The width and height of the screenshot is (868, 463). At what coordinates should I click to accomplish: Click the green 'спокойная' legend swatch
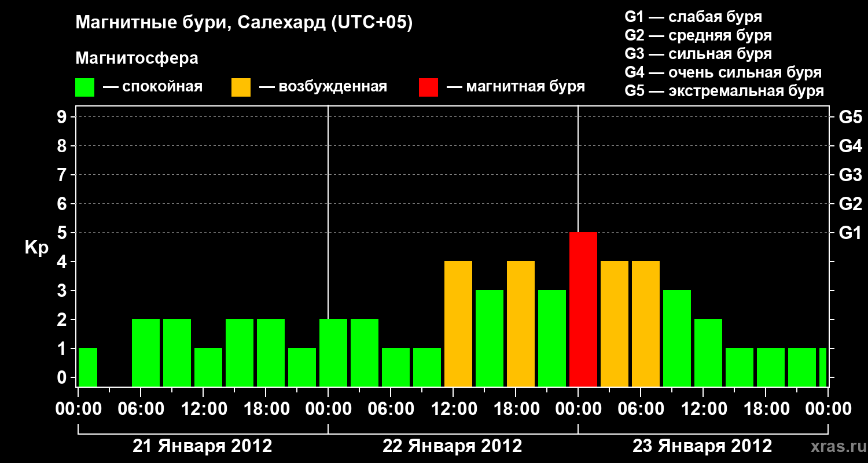pyautogui.click(x=85, y=87)
